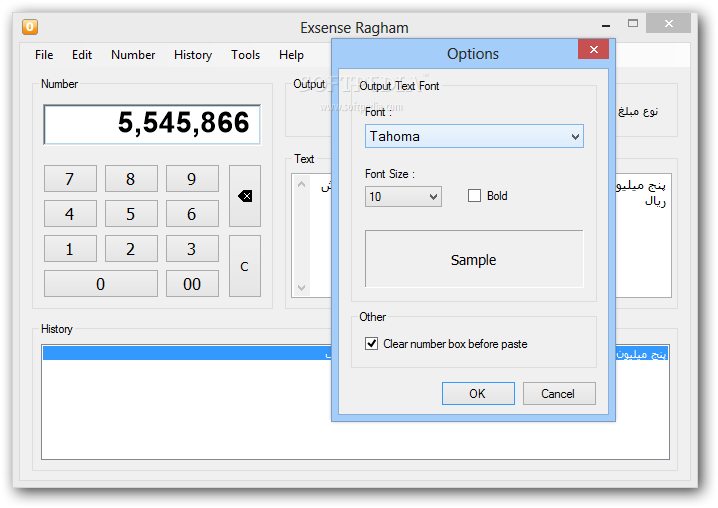Confirm options with OK button
The height and width of the screenshot is (508, 718).
(x=478, y=394)
